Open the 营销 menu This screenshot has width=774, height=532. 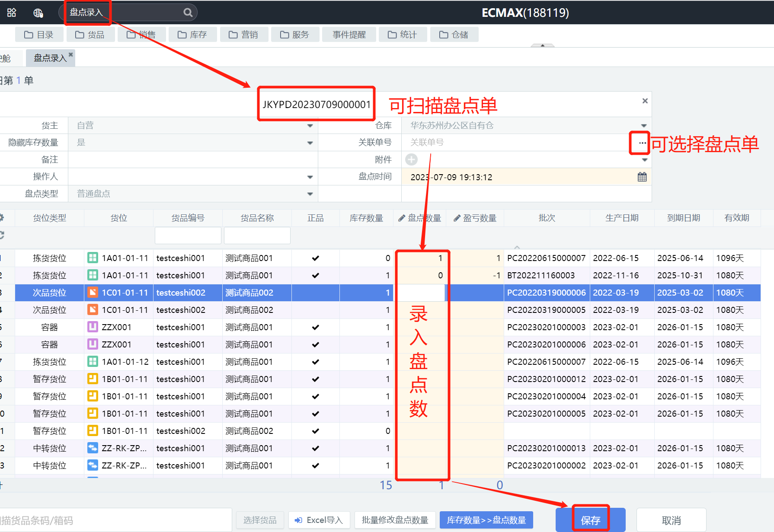pyautogui.click(x=244, y=35)
